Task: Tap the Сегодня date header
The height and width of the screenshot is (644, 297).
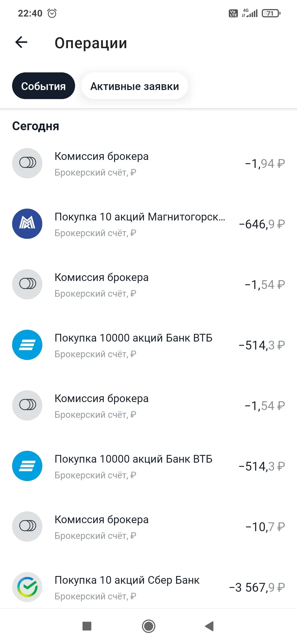Action: coord(36,126)
